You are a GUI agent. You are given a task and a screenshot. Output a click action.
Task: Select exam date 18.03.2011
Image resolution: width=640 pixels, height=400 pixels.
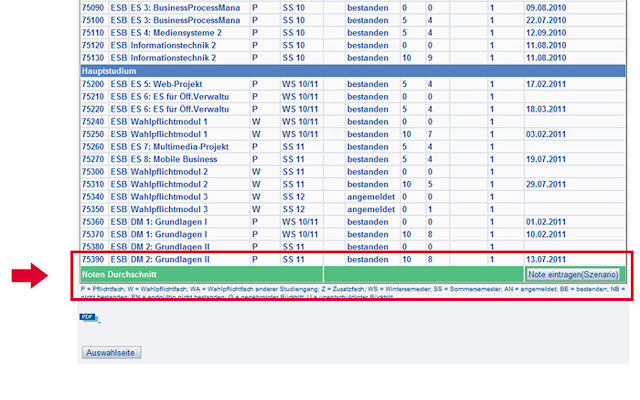(x=547, y=109)
